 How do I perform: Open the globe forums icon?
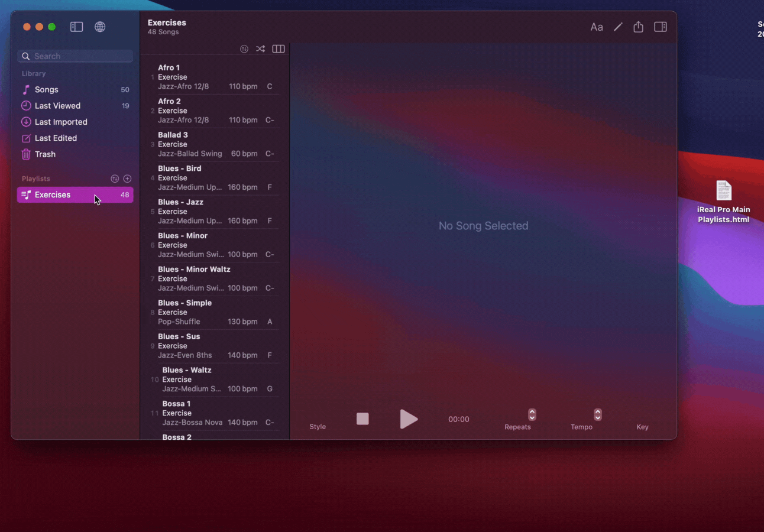100,27
